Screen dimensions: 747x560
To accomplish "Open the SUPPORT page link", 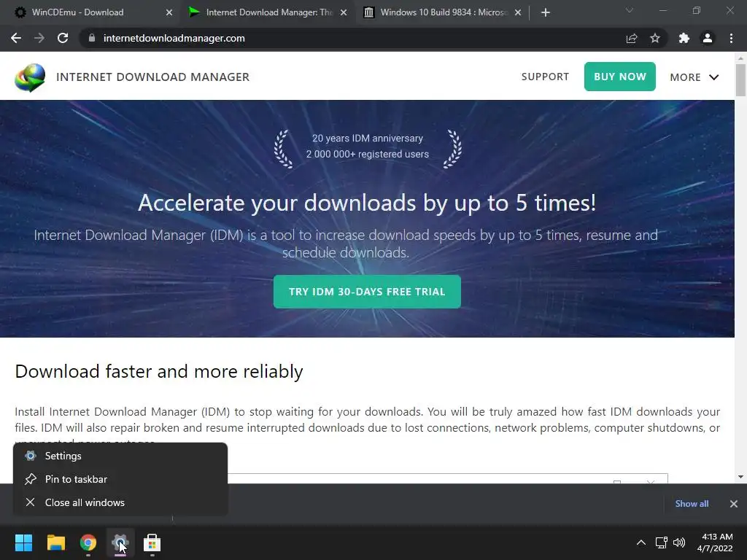I will tap(545, 77).
